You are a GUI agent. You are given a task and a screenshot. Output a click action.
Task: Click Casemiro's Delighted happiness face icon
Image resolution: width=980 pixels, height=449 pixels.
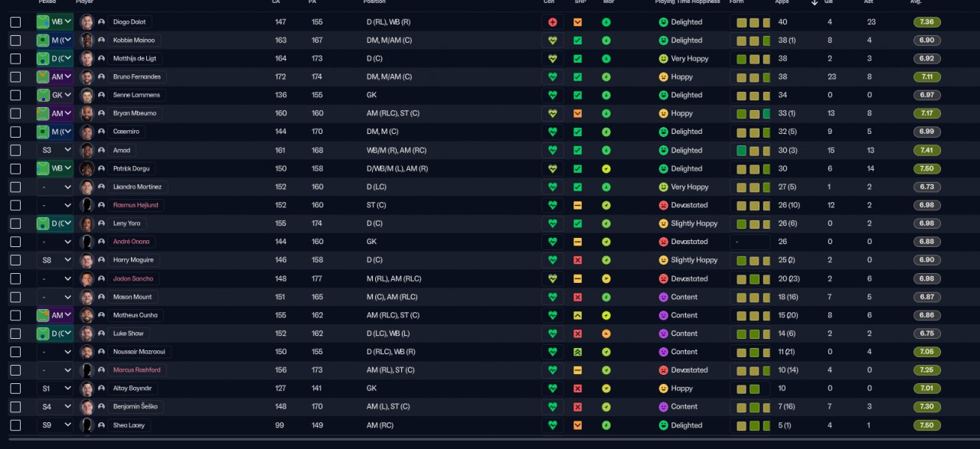coord(664,132)
